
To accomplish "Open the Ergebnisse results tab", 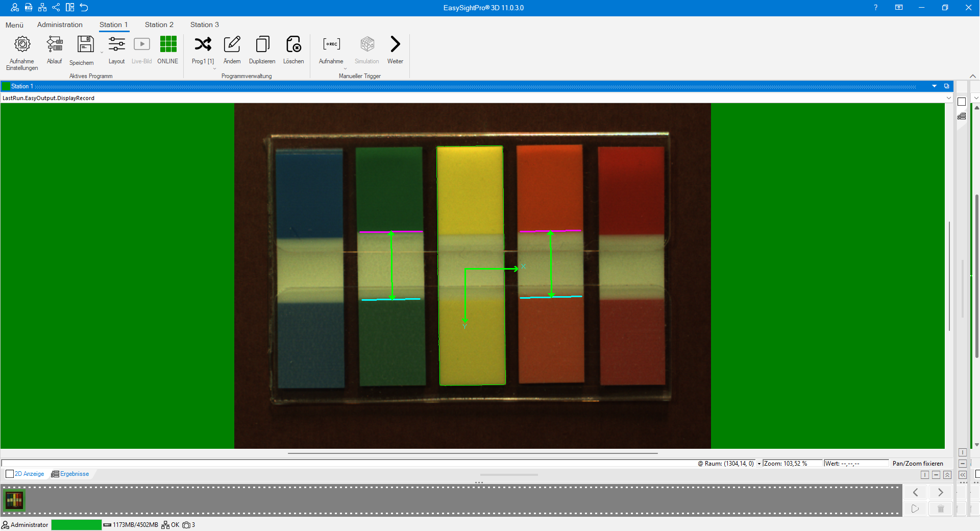I will point(70,474).
